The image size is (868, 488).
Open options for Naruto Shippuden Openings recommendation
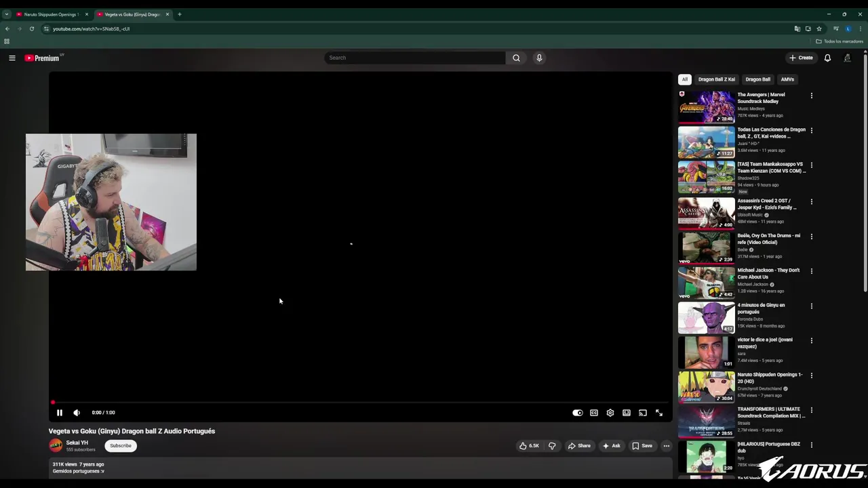pos(811,375)
